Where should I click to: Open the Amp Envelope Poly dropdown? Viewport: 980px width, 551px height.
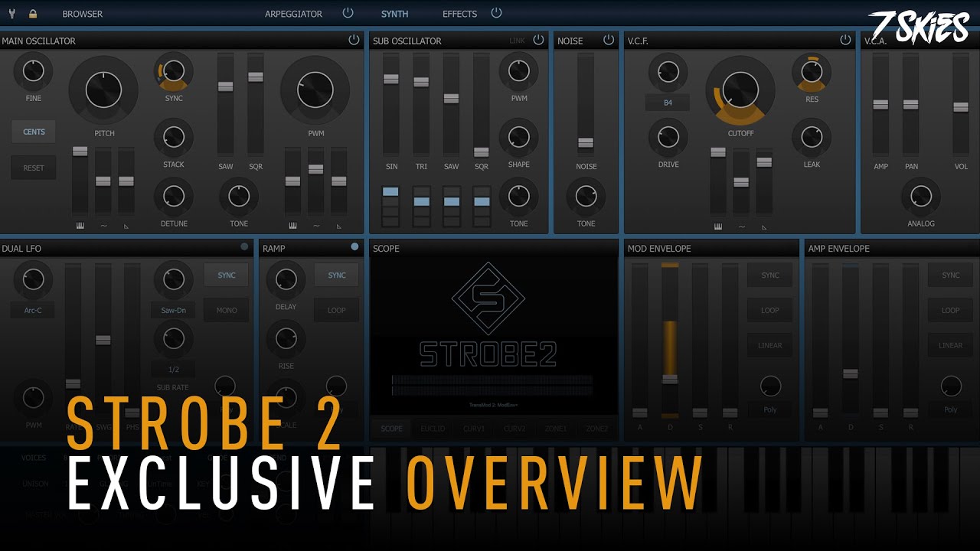[951, 409]
